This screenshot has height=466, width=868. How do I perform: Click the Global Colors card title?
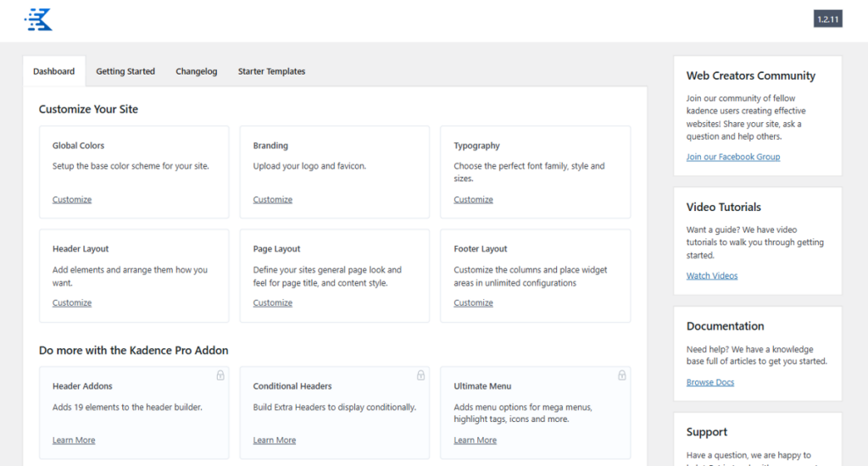(78, 146)
